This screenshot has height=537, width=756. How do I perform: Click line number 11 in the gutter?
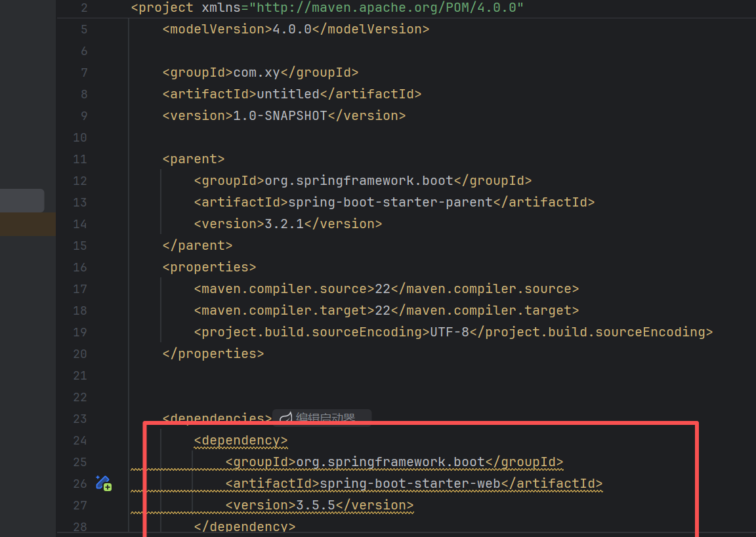click(79, 159)
